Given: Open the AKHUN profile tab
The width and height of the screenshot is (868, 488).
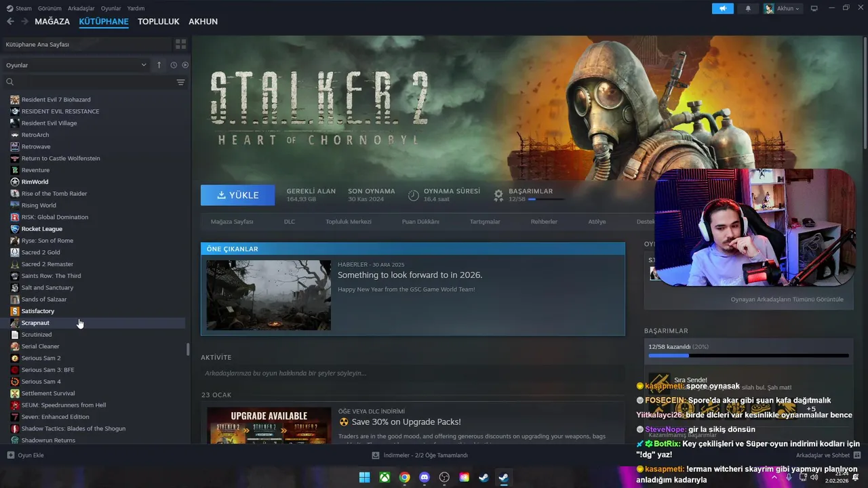Looking at the screenshot, I should pos(203,22).
